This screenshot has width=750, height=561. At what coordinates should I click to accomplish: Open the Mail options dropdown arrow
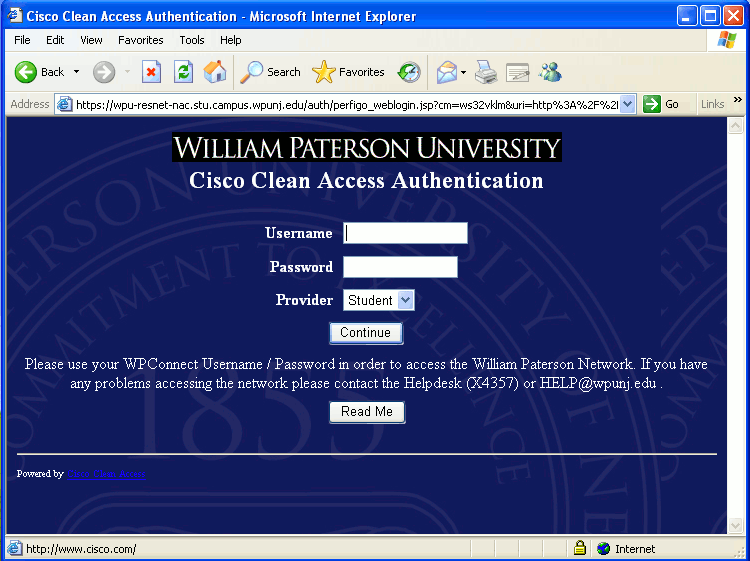click(463, 73)
